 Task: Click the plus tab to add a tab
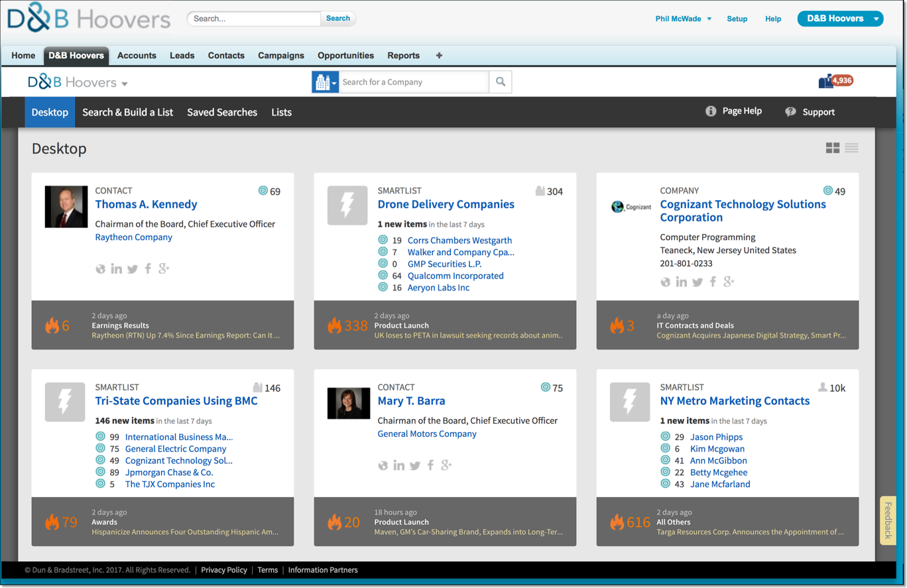(x=439, y=56)
